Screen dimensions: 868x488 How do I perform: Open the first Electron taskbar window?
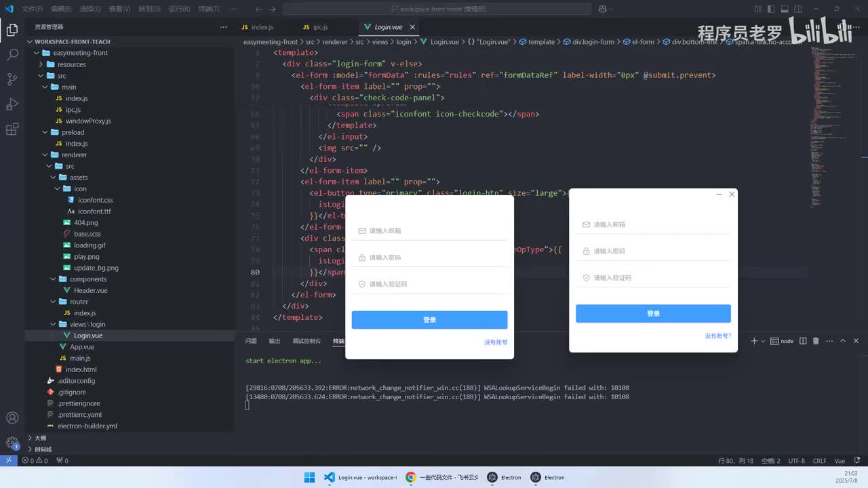(505, 477)
